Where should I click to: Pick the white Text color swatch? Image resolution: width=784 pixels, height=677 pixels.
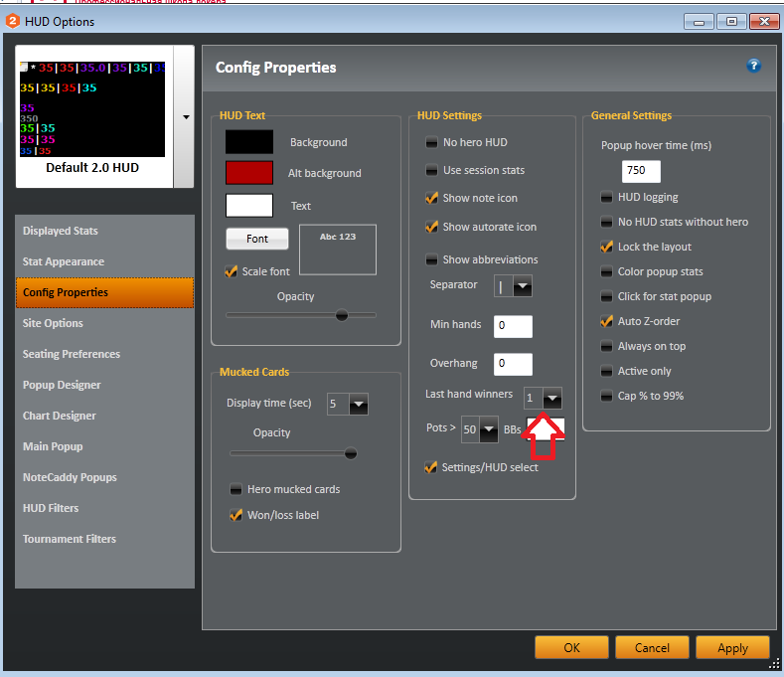coord(249,206)
